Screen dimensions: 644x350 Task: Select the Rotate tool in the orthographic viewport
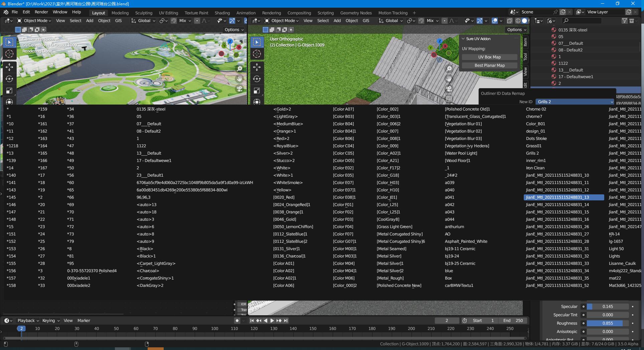coord(257,79)
